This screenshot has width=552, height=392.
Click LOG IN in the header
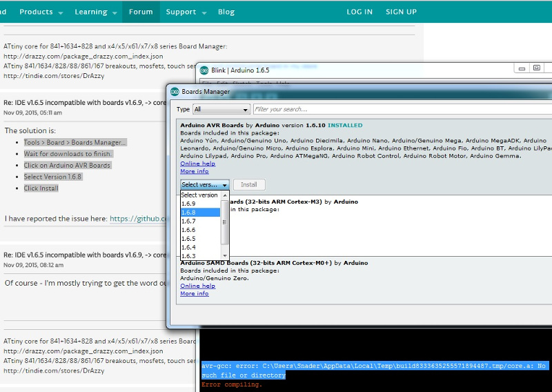pos(359,12)
